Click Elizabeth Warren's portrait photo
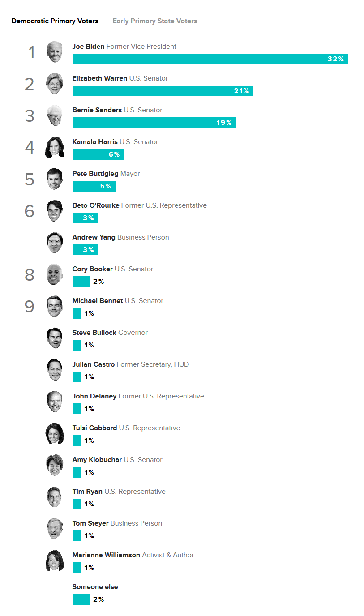 55,84
